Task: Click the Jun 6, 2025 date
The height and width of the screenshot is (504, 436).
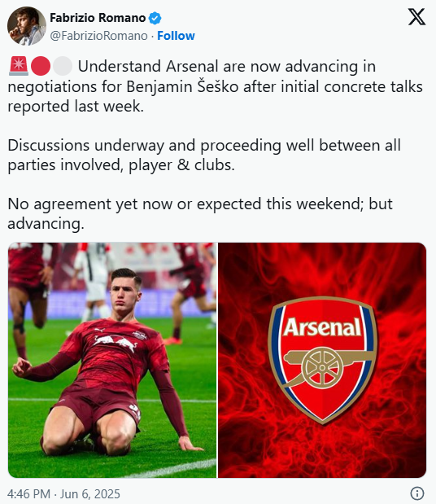Action: 90,493
